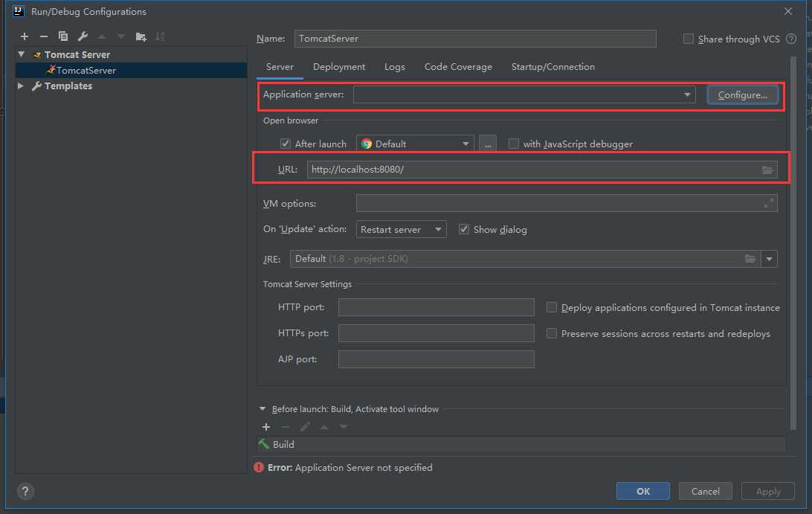
Task: Click the OK button
Action: [643, 491]
